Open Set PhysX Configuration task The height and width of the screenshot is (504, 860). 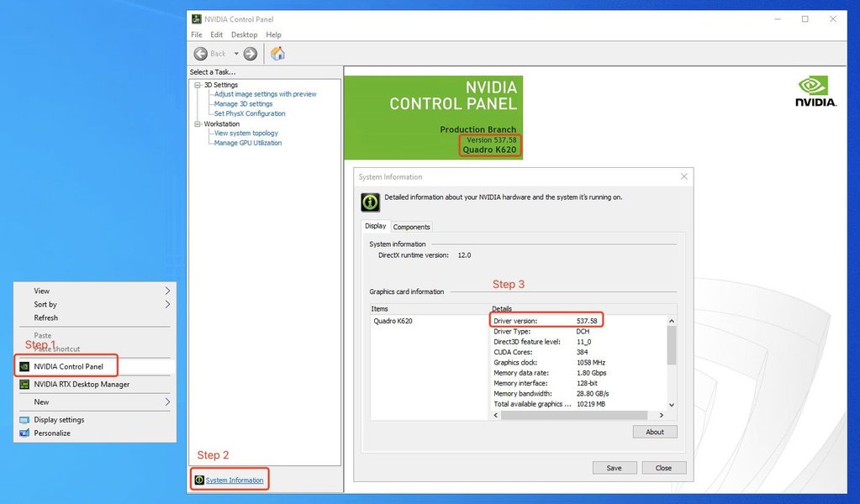[x=250, y=114]
